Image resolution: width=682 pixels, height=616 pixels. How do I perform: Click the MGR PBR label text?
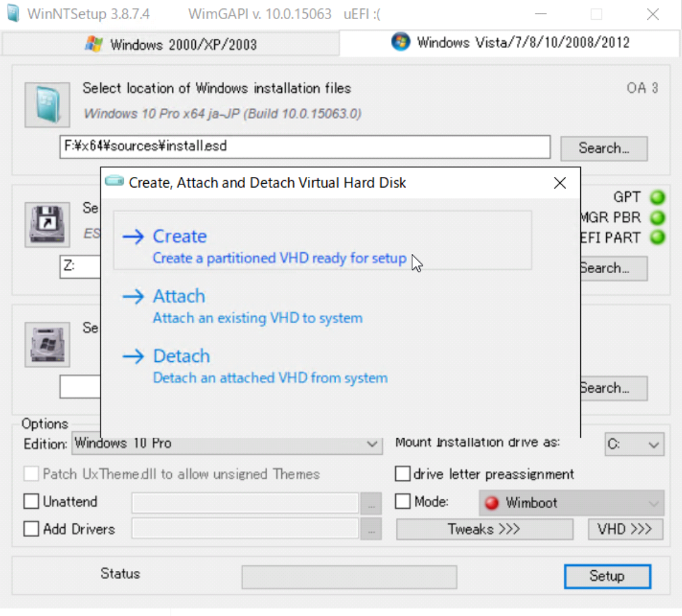click(x=611, y=217)
